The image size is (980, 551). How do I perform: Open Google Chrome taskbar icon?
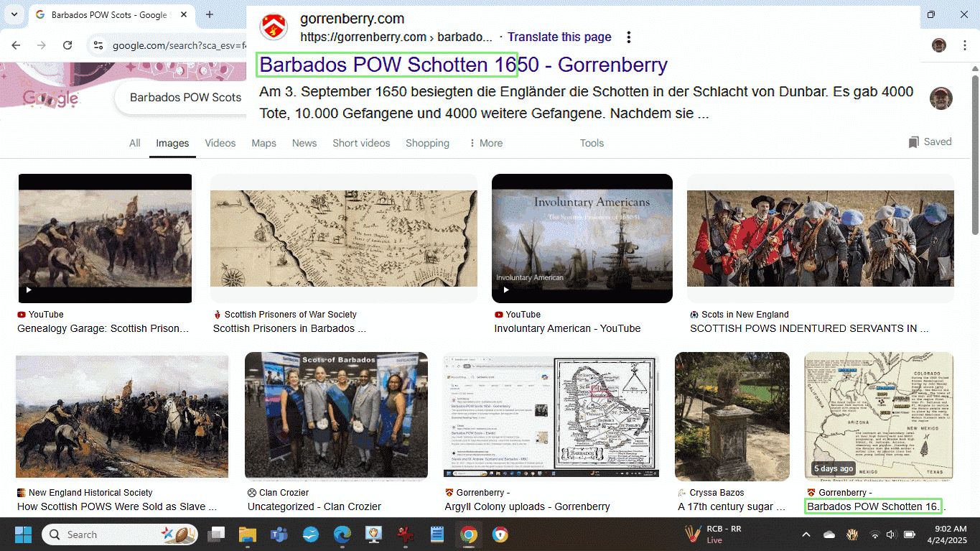[469, 534]
